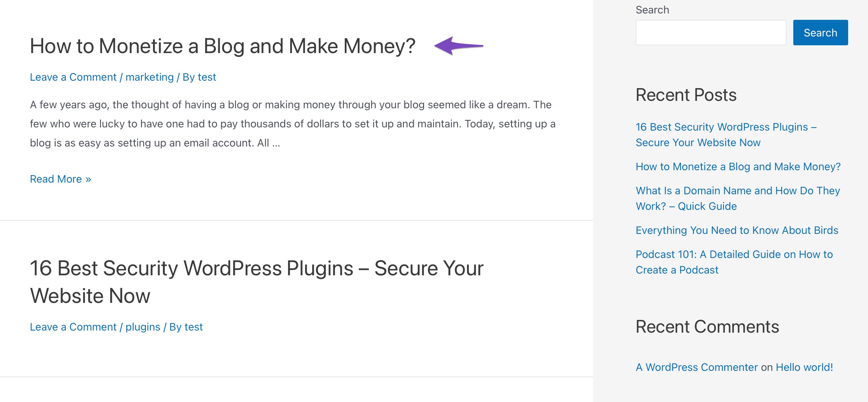The width and height of the screenshot is (868, 402).
Task: Open 'Leave a Comment' on monetize post
Action: click(x=73, y=77)
